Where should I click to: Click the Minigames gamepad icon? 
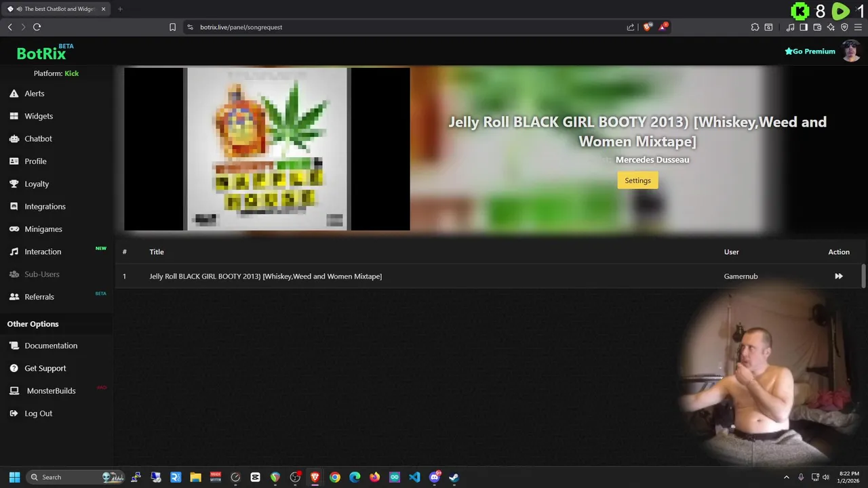click(14, 229)
